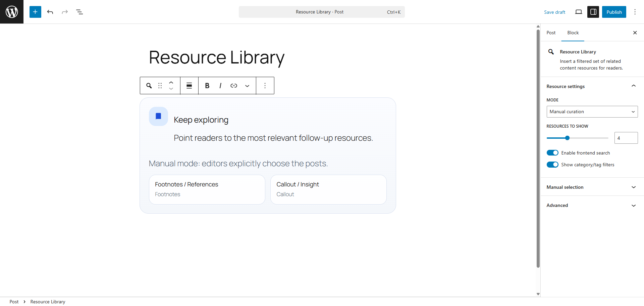Toggle the Settings sidebar panel icon

(593, 12)
